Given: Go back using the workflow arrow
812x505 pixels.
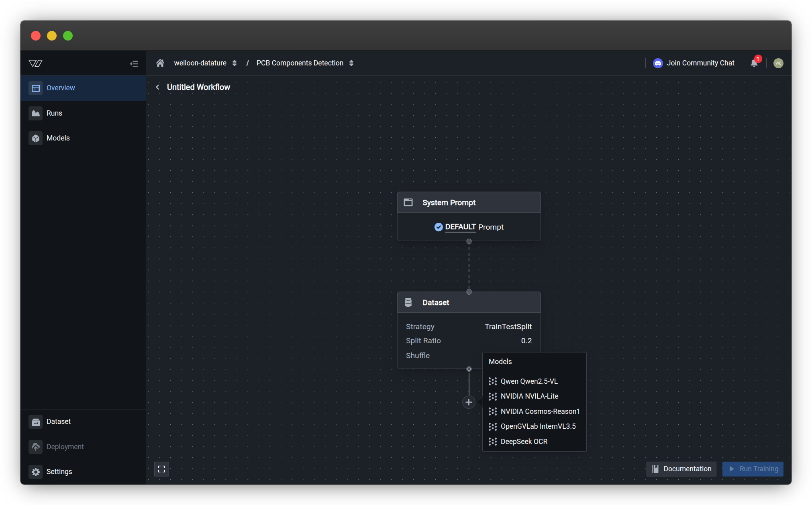Looking at the screenshot, I should click(x=157, y=87).
